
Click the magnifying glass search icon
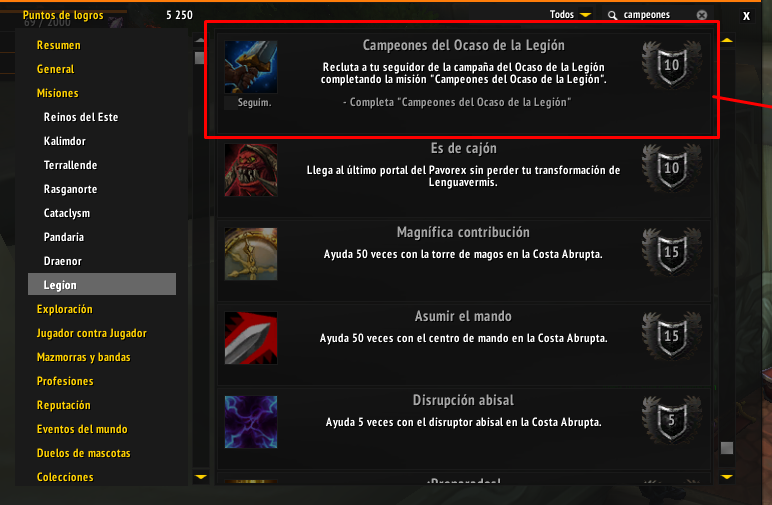coord(612,15)
